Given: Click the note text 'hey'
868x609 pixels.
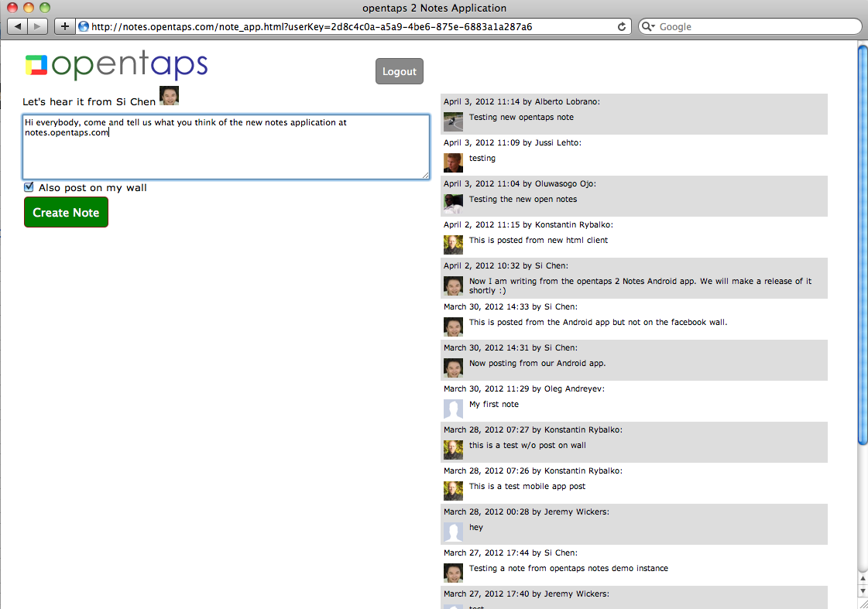Looking at the screenshot, I should 476,527.
